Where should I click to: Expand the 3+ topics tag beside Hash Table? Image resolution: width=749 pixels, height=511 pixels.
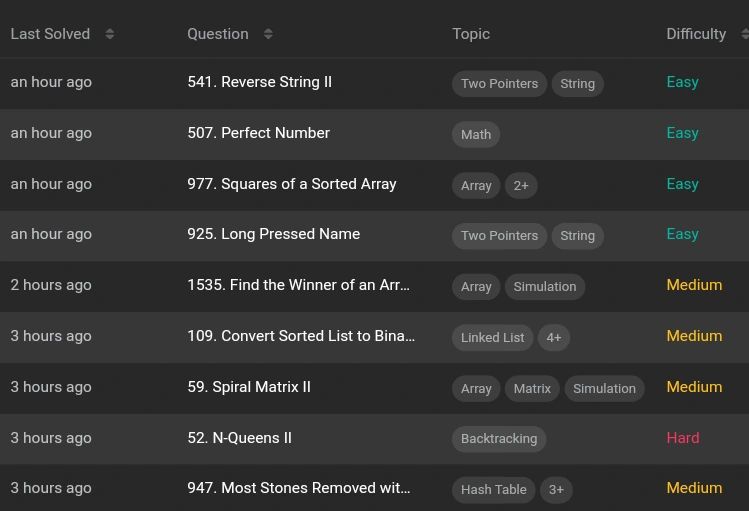[556, 490]
